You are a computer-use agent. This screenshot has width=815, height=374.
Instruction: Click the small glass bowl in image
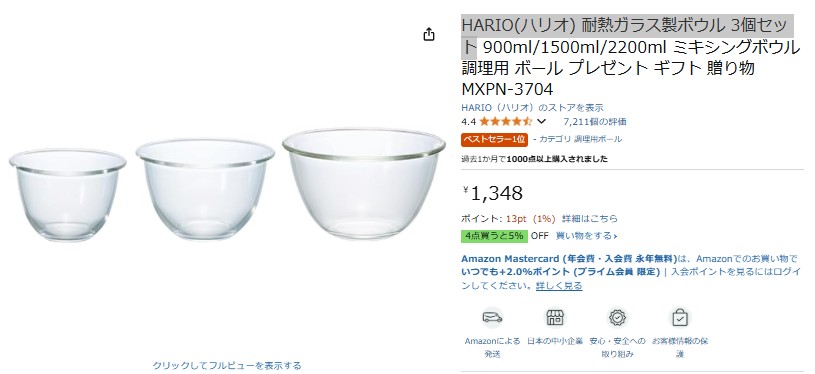click(68, 195)
